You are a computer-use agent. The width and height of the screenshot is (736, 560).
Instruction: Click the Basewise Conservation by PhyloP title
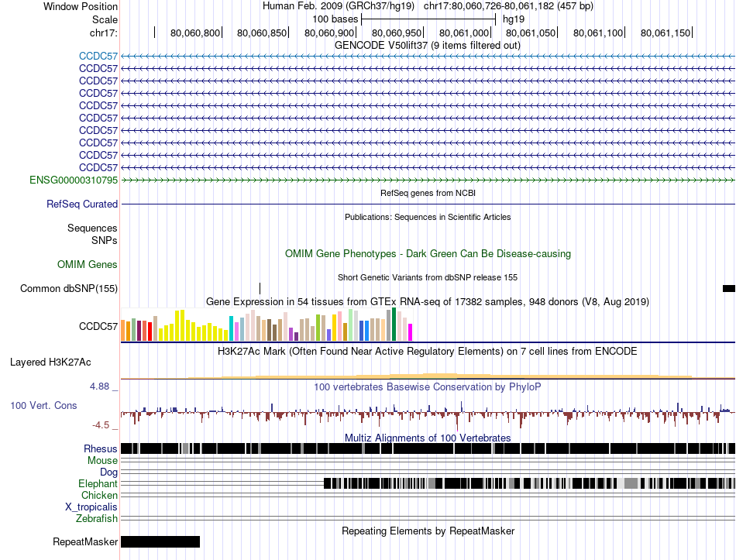point(428,387)
